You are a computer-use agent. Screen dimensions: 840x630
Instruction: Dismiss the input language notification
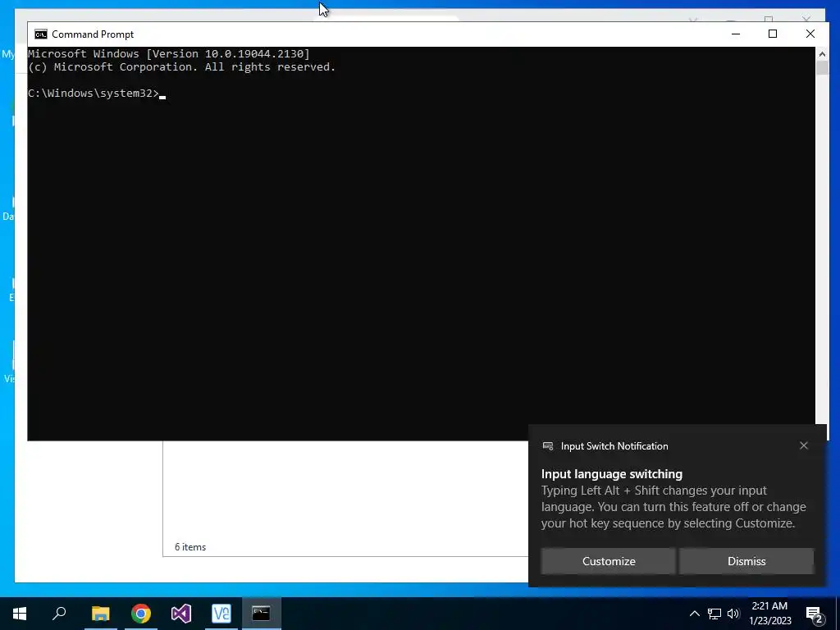tap(746, 561)
